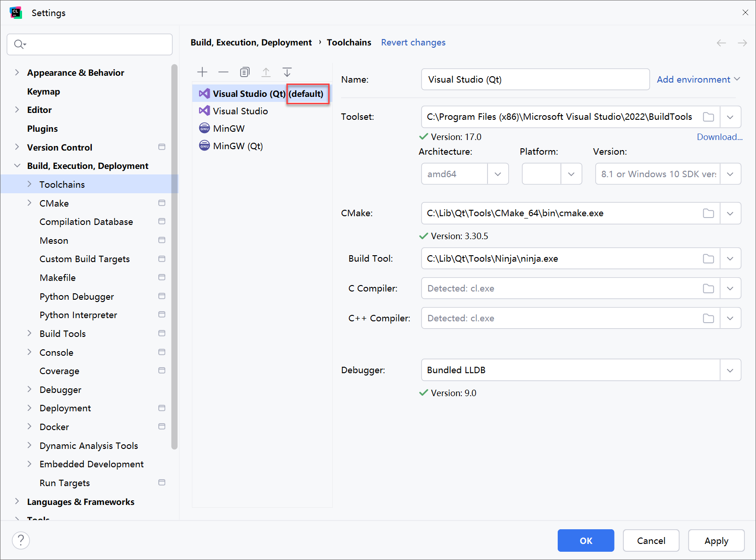Move toolchain down in the list
This screenshot has width=756, height=560.
[287, 72]
